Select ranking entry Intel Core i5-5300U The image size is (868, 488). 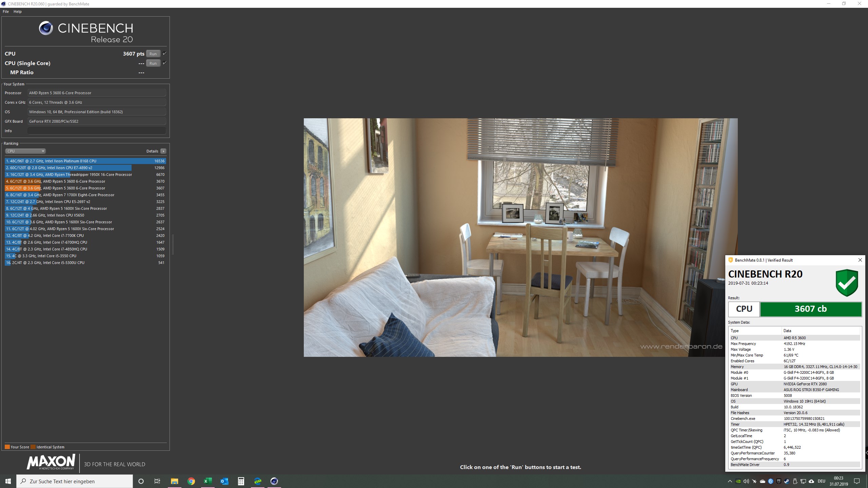[85, 263]
